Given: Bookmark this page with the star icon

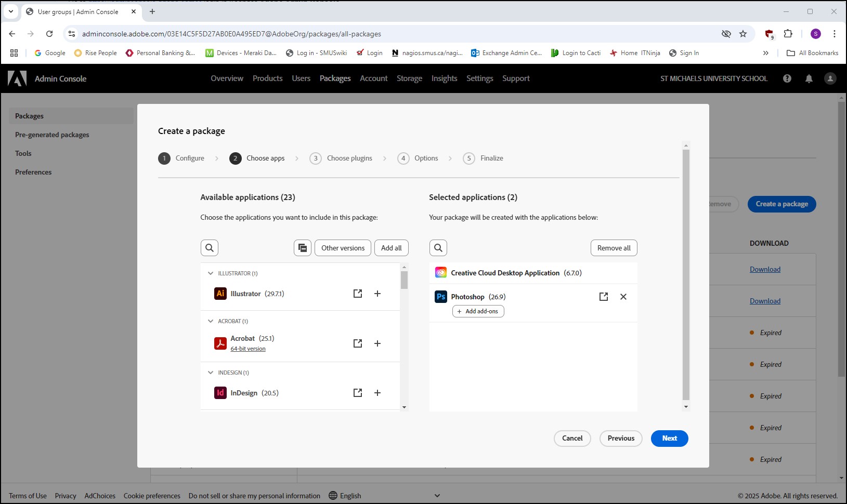Looking at the screenshot, I should 743,34.
